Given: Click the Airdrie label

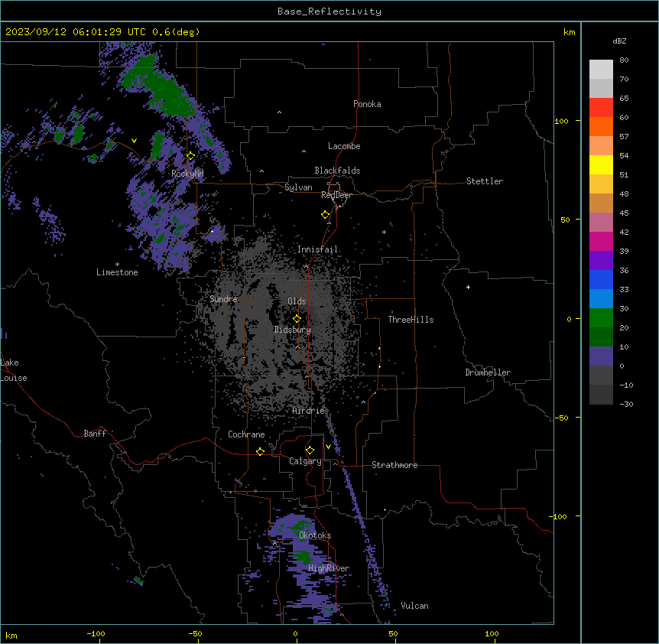Looking at the screenshot, I should tap(309, 411).
